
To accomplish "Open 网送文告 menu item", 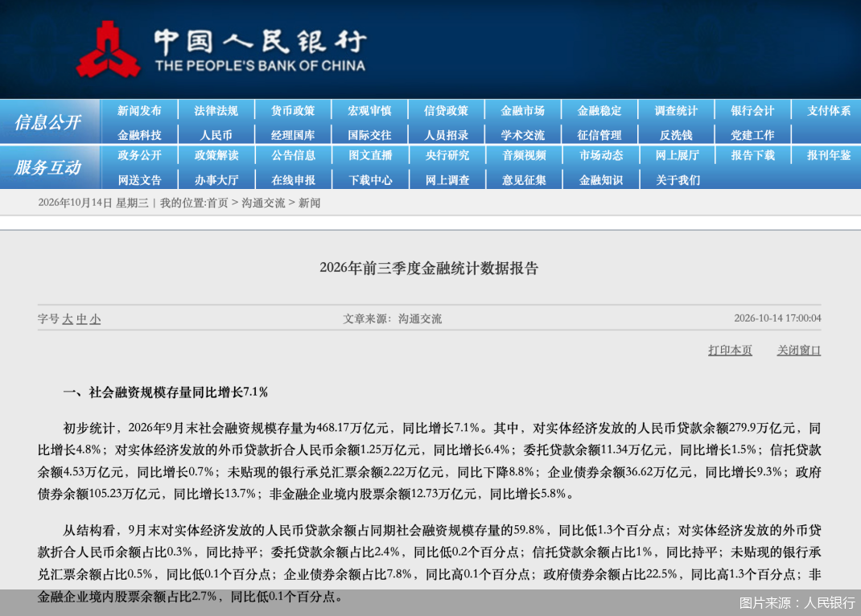I will [x=139, y=180].
